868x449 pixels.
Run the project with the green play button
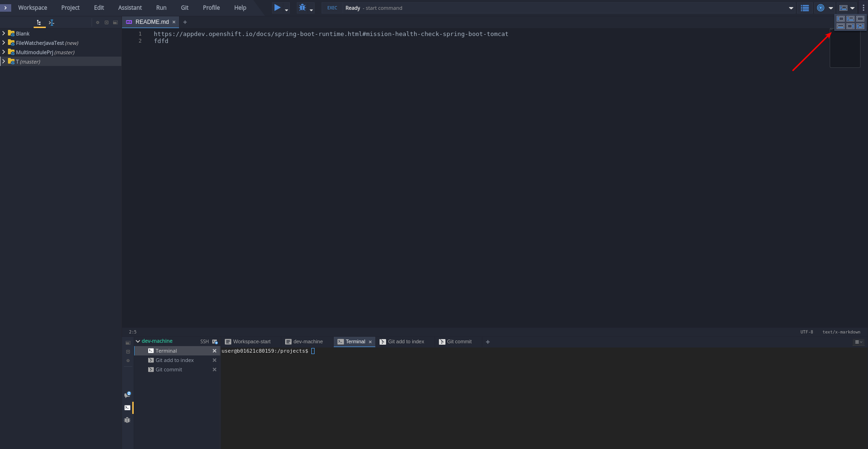tap(277, 7)
